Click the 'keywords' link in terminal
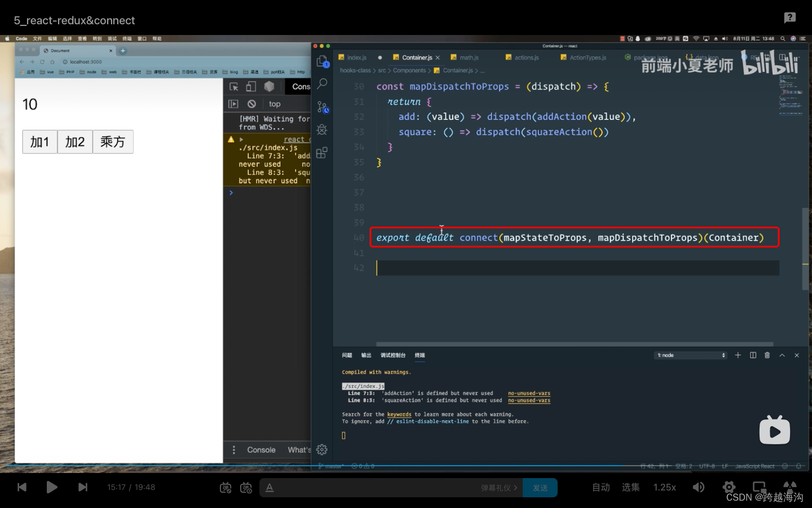This screenshot has width=812, height=508. point(399,414)
